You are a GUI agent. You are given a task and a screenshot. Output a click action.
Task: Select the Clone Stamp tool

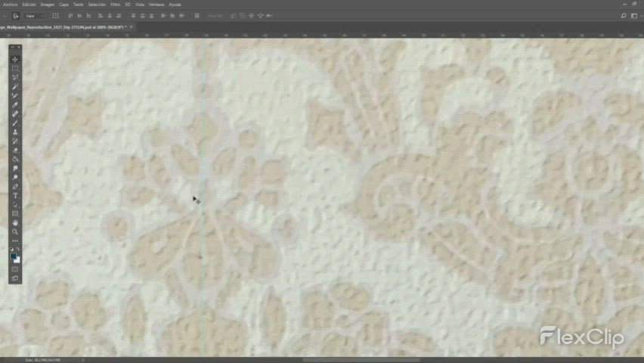(x=15, y=132)
